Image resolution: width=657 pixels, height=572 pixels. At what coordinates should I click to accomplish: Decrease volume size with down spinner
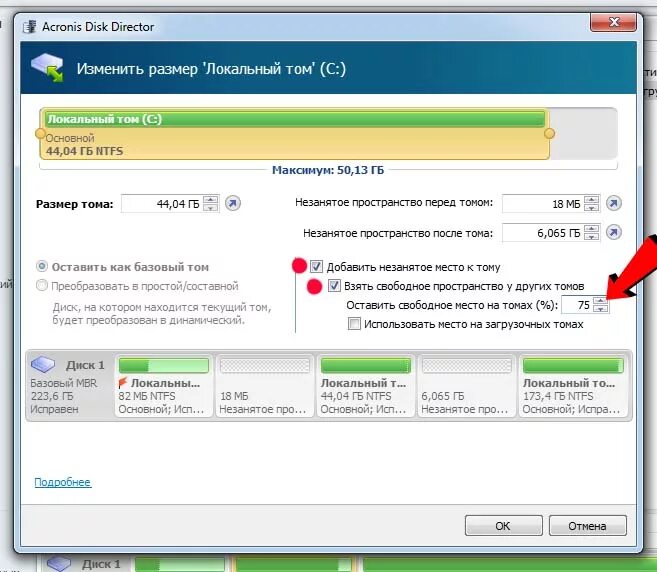(210, 207)
